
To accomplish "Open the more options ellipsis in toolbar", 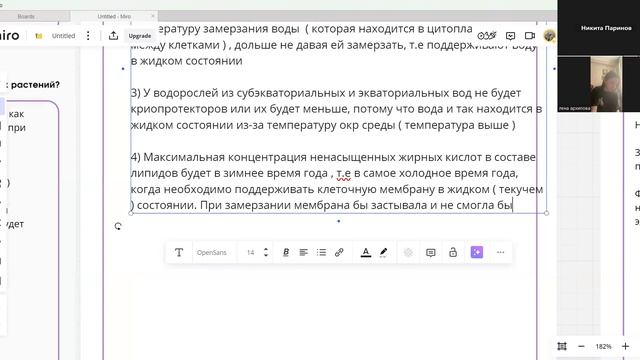I will (x=500, y=252).
